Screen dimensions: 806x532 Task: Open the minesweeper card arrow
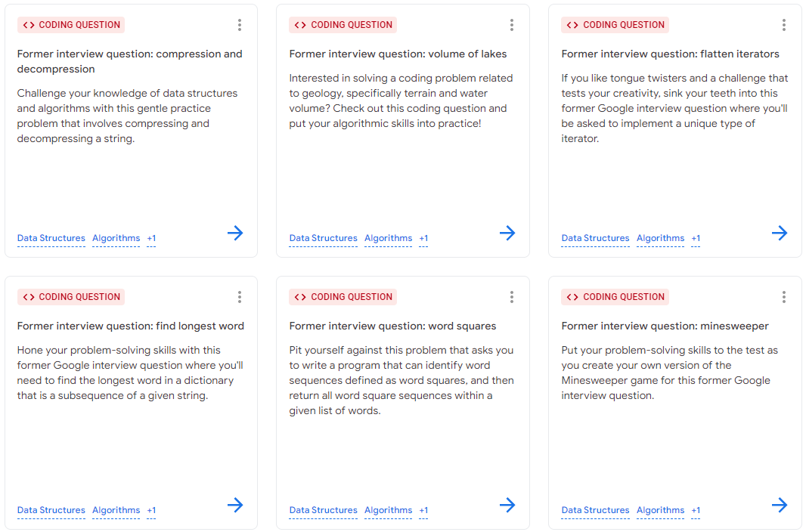(780, 505)
